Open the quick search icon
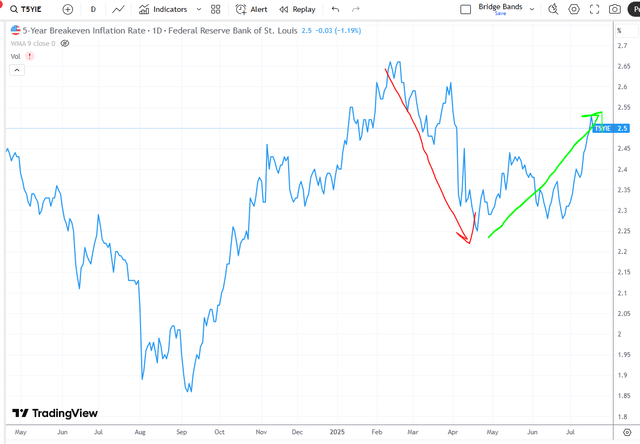640x444 pixels. [553, 9]
